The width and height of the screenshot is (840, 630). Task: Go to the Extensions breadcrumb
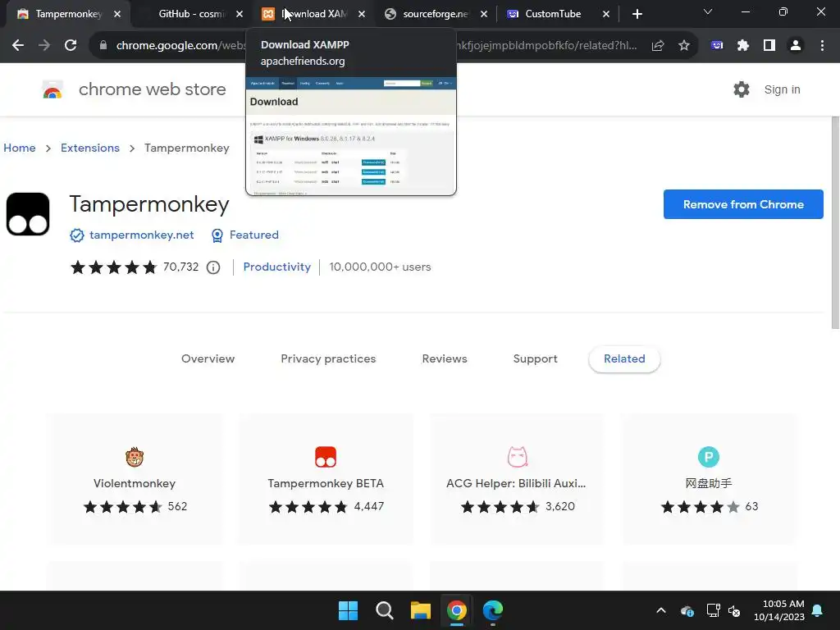(x=90, y=148)
